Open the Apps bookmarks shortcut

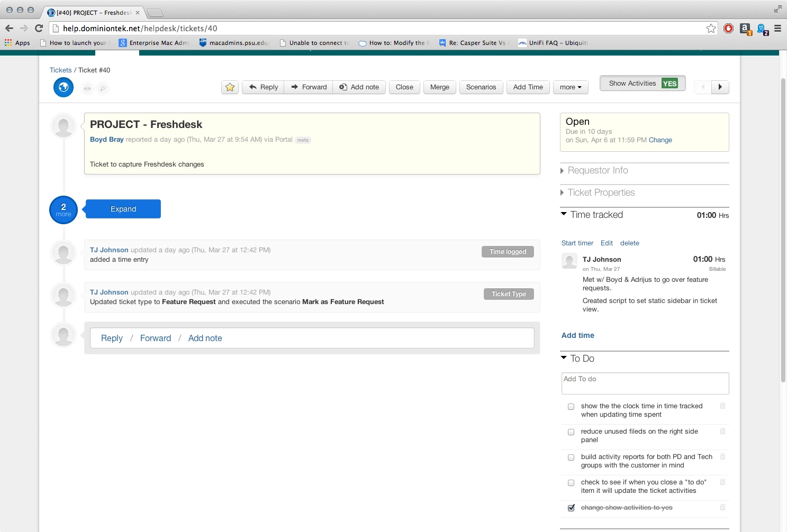[17, 43]
